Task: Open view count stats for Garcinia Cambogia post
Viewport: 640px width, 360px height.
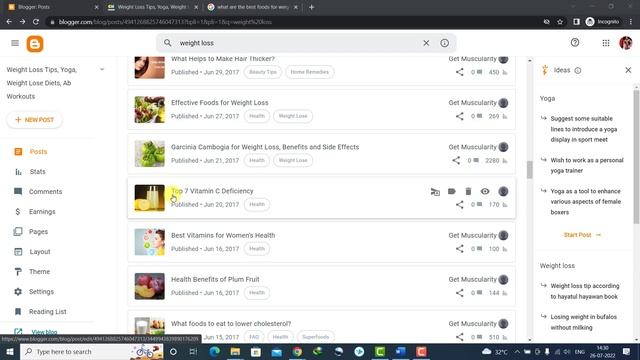Action: [x=497, y=160]
